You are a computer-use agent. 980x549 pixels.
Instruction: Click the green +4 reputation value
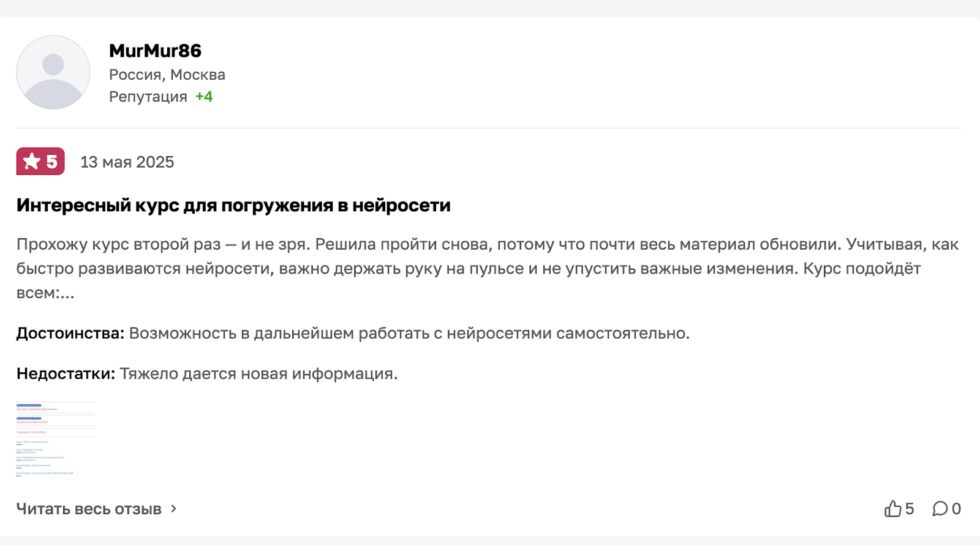pyautogui.click(x=204, y=97)
